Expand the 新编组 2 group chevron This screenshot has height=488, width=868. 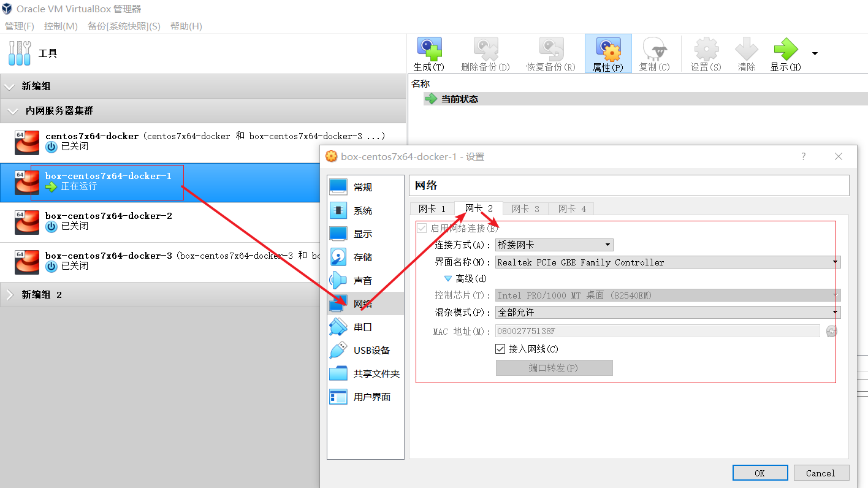click(x=10, y=294)
